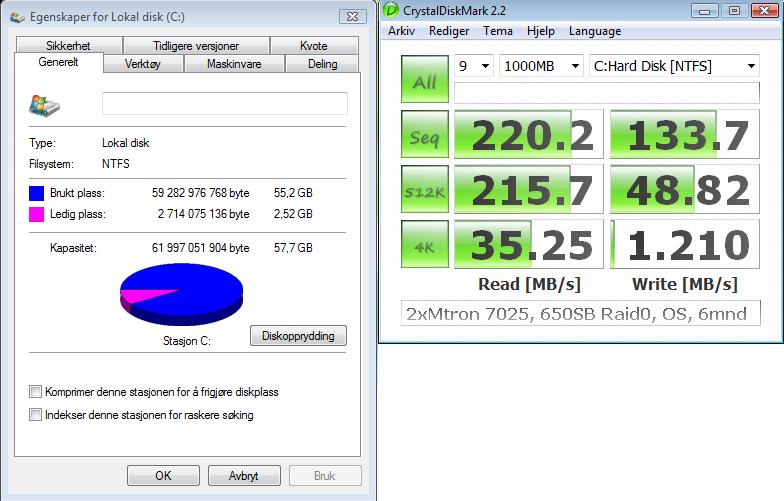784x501 pixels.
Task: Click the 4K read result 35.25
Action: (x=529, y=244)
